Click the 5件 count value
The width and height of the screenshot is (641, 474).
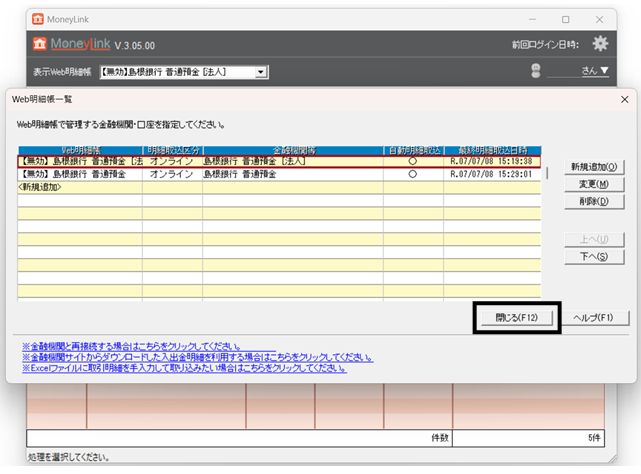coord(594,438)
